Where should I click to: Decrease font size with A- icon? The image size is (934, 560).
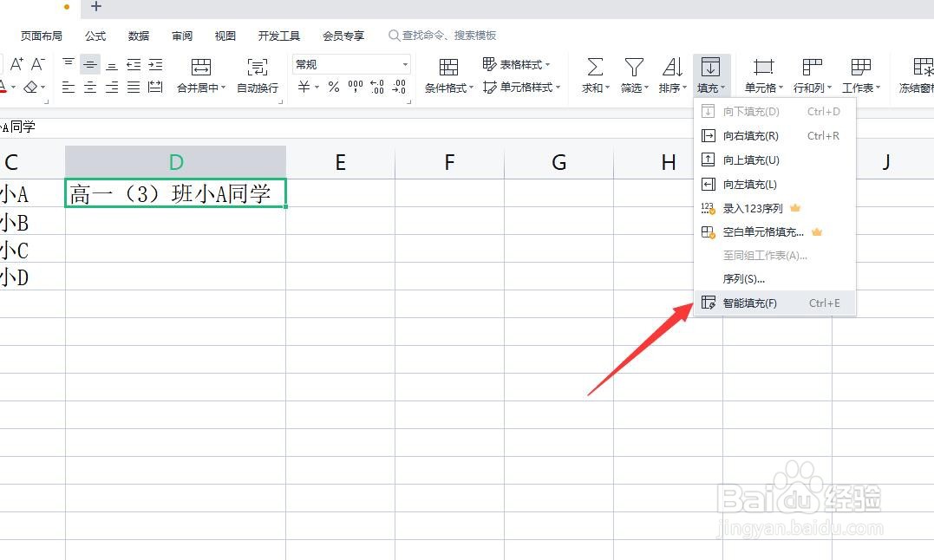coord(37,64)
